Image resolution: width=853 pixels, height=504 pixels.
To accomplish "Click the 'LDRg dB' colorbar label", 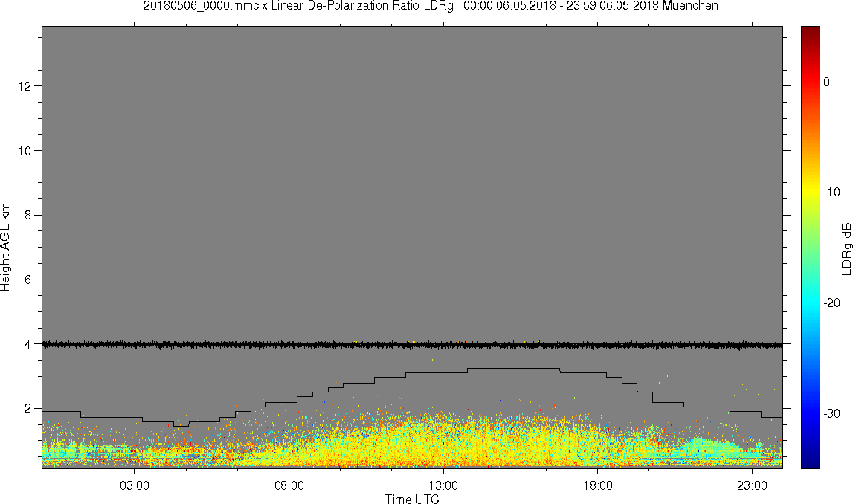I will pyautogui.click(x=846, y=248).
